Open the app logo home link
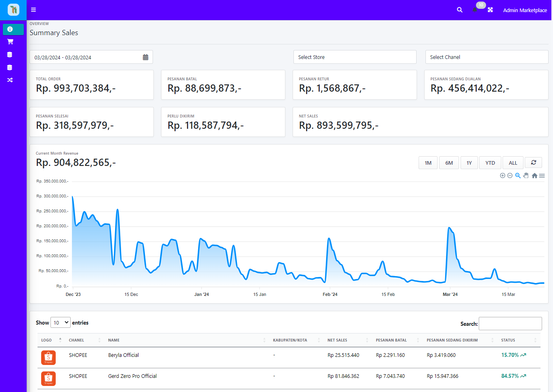This screenshot has height=392, width=553. coord(13,10)
